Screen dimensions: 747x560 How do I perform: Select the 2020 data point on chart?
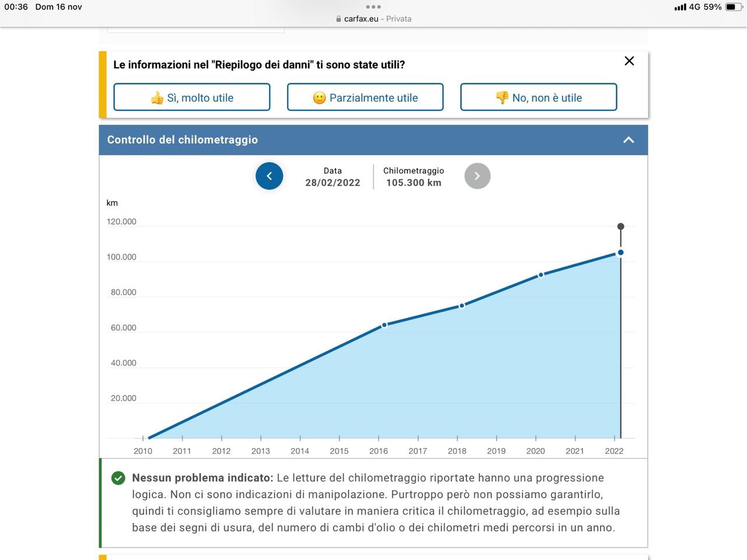tap(540, 275)
